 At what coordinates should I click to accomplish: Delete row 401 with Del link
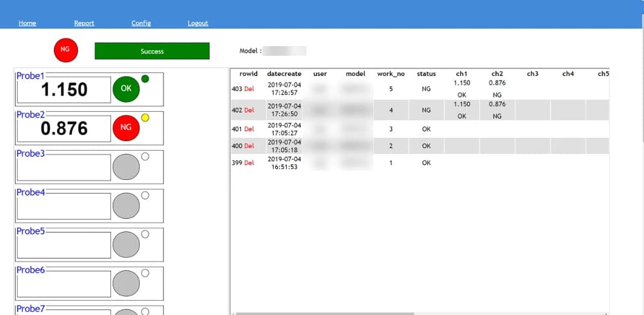click(249, 129)
